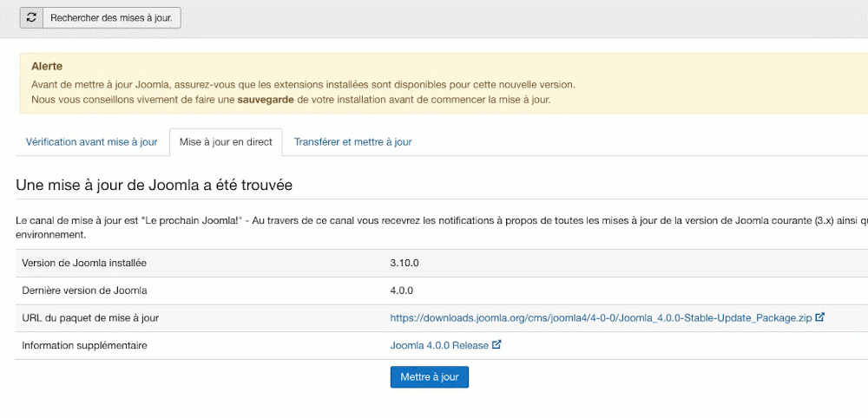Click heading 'Une mise à jour de Joomla a été trouvée'

click(154, 186)
